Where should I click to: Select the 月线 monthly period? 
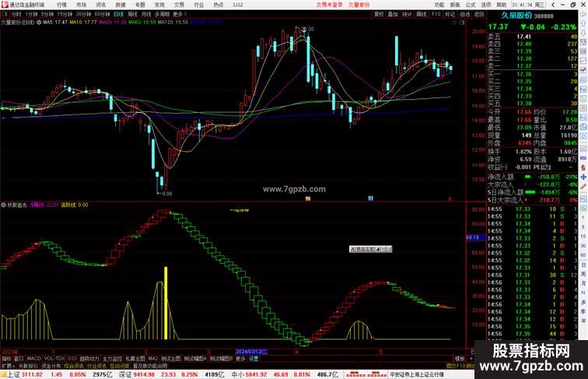146,14
